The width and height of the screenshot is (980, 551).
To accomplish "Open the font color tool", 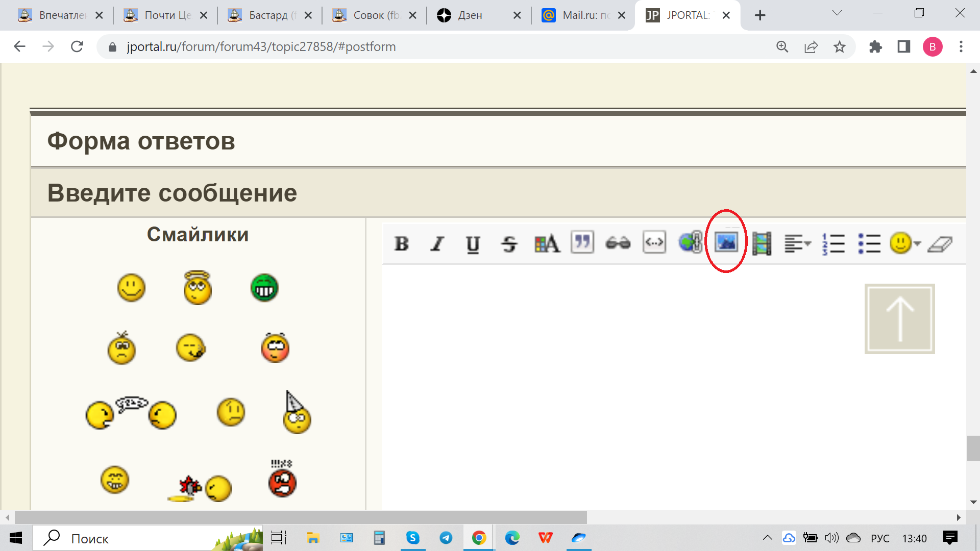I will (x=547, y=244).
